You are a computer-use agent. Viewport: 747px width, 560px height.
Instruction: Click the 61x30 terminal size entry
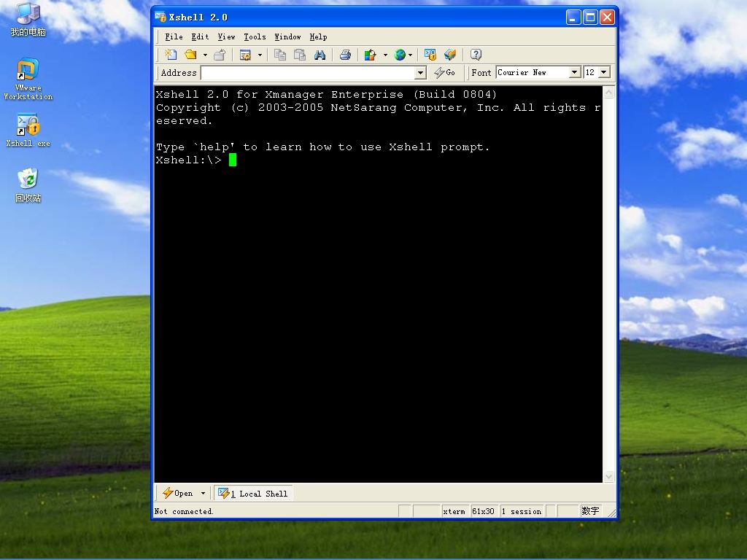tap(483, 511)
